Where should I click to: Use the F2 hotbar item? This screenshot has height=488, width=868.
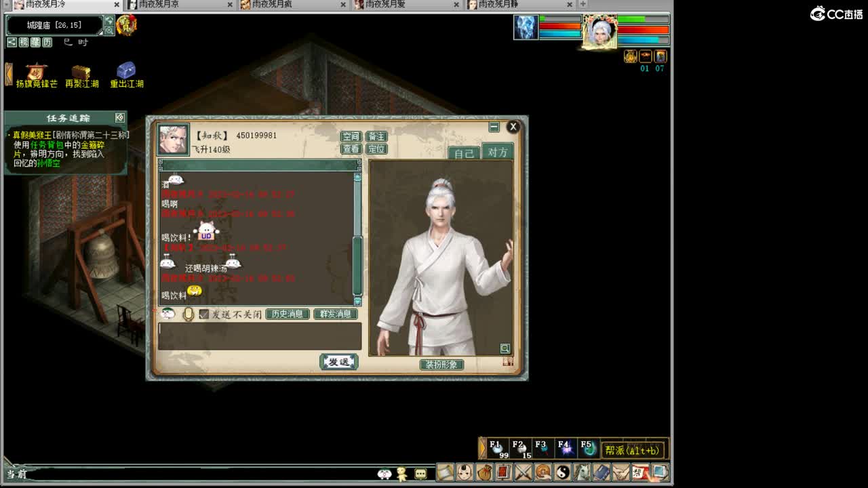pos(521,449)
